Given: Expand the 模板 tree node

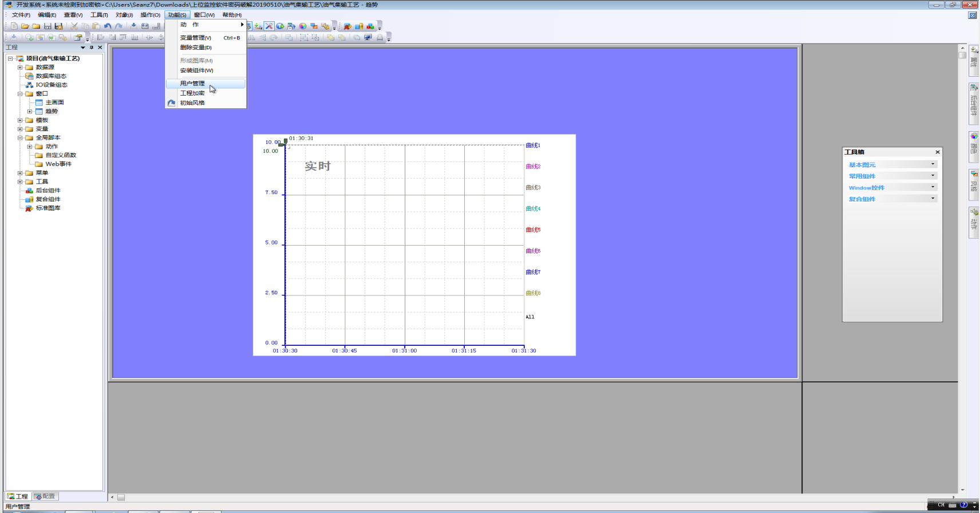Looking at the screenshot, I should click(20, 120).
